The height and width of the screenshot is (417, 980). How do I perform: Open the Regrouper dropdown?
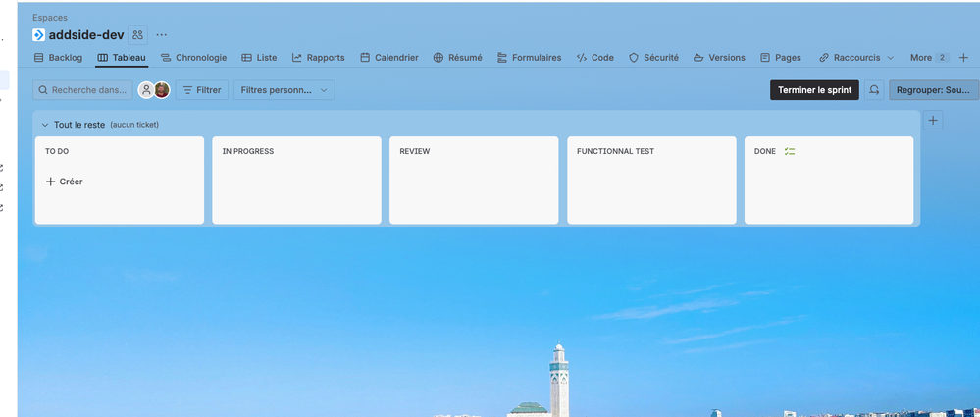click(934, 90)
